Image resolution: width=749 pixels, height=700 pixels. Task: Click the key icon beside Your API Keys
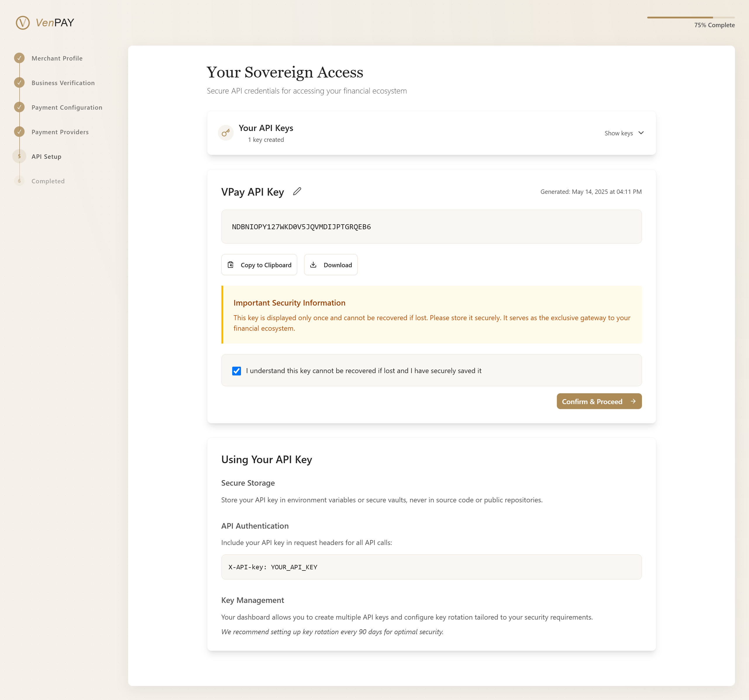coord(226,133)
